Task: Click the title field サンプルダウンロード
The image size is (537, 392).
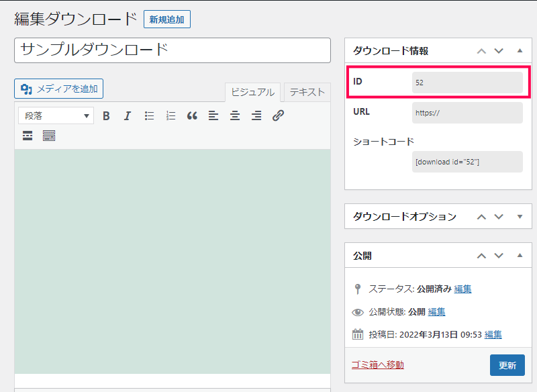Action: [173, 50]
